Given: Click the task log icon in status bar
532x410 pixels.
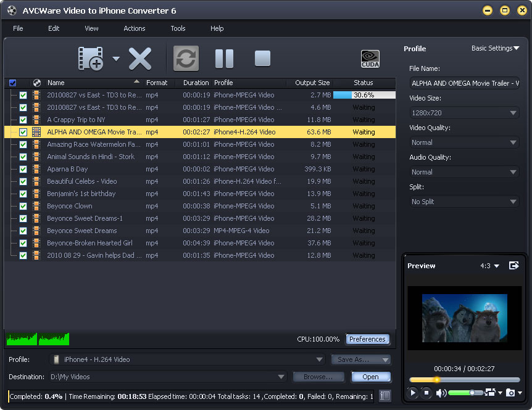Looking at the screenshot, I should [x=384, y=396].
